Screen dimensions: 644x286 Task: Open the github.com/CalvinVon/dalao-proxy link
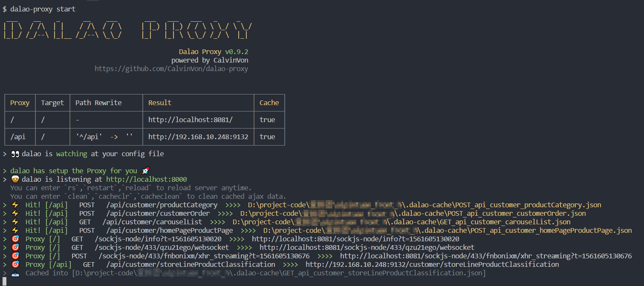171,69
